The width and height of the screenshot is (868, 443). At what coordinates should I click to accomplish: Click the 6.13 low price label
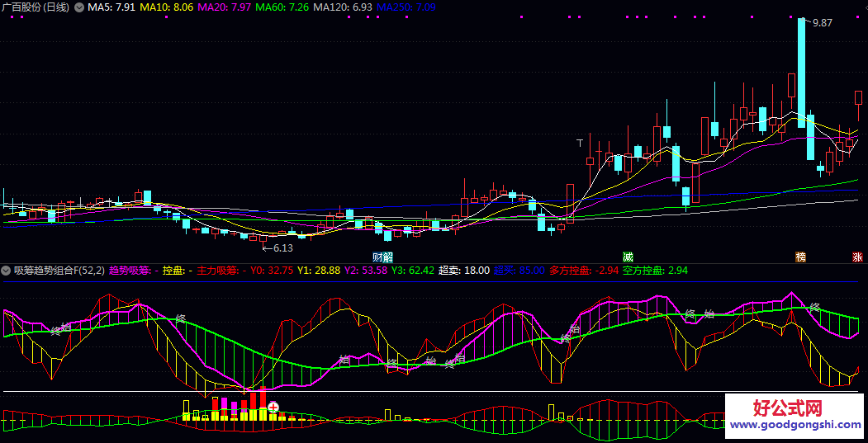[x=282, y=248]
